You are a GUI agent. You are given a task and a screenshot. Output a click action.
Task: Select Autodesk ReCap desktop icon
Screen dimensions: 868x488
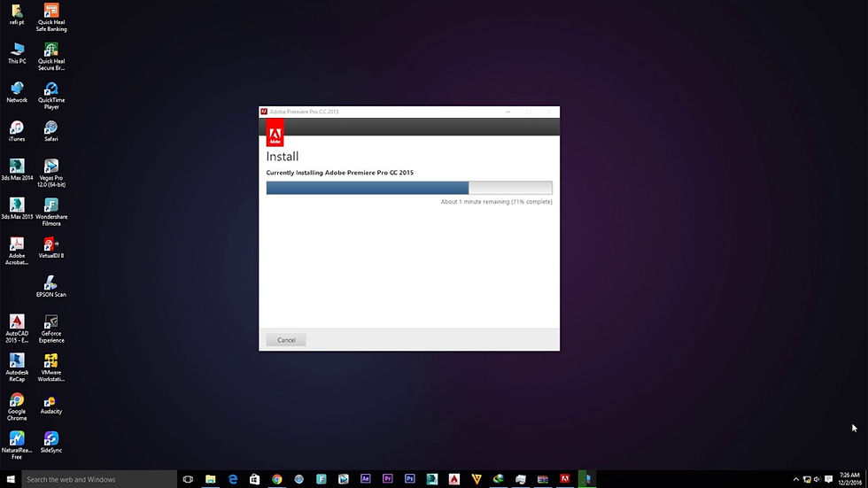(17, 367)
